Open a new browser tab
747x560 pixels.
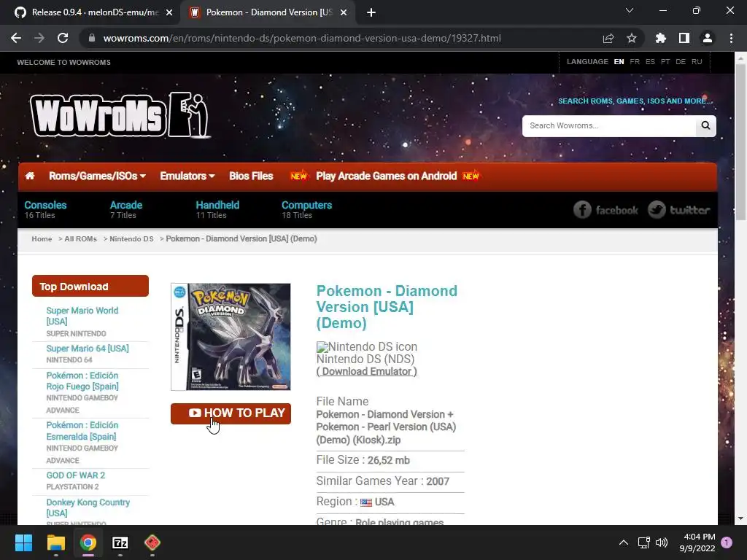[x=371, y=13]
